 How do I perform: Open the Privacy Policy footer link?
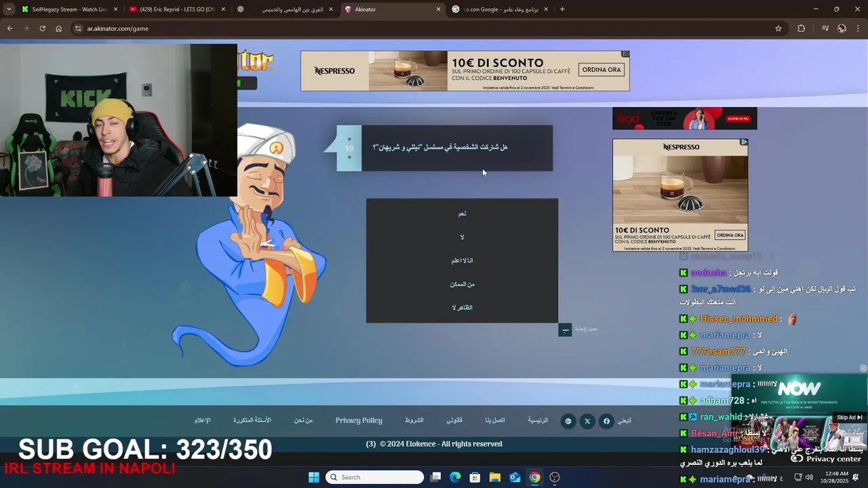pos(359,420)
